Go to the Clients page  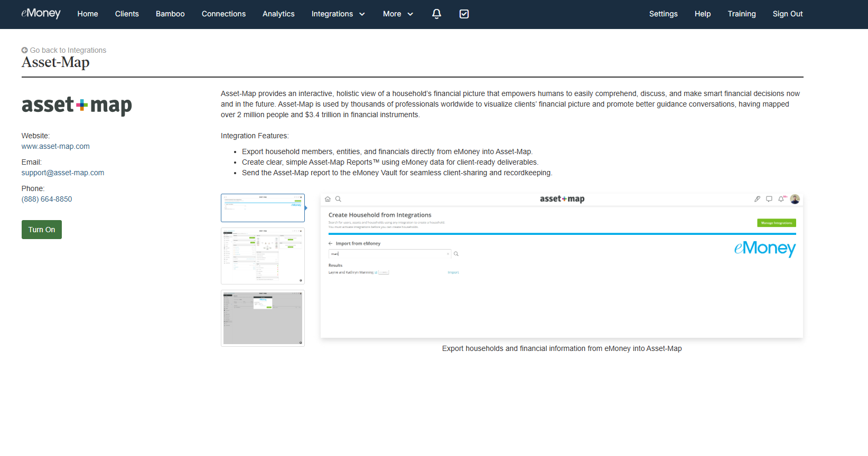pos(127,14)
